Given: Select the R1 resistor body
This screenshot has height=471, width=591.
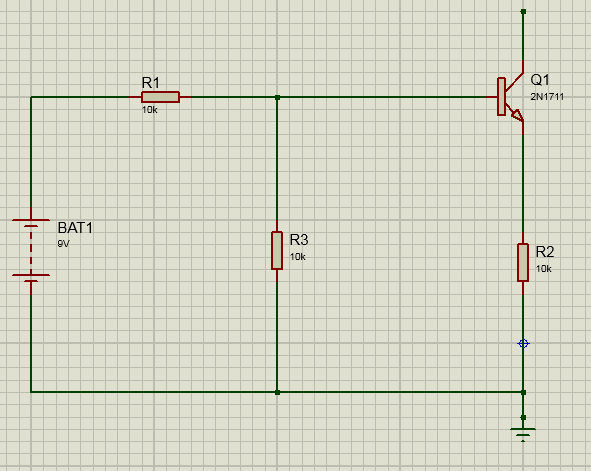Looking at the screenshot, I should [160, 97].
